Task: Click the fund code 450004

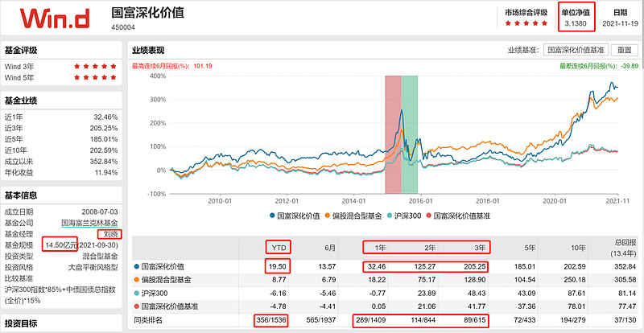Action: pyautogui.click(x=123, y=27)
